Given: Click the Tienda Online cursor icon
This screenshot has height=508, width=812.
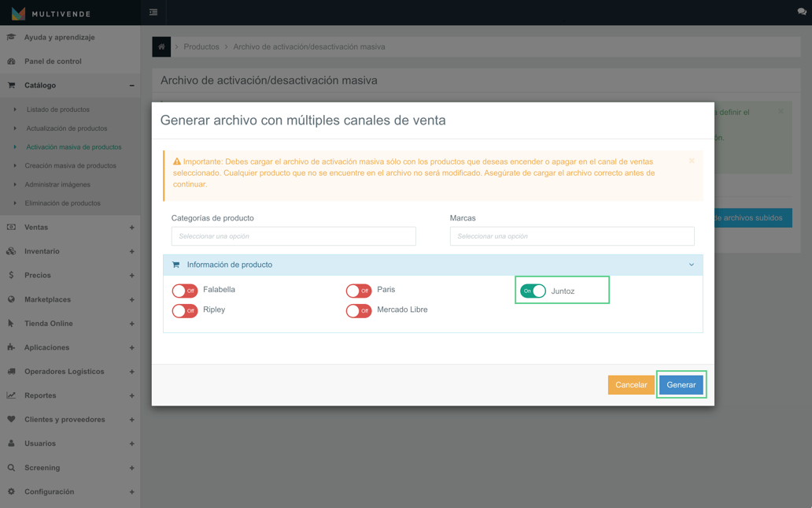Looking at the screenshot, I should click(11, 324).
